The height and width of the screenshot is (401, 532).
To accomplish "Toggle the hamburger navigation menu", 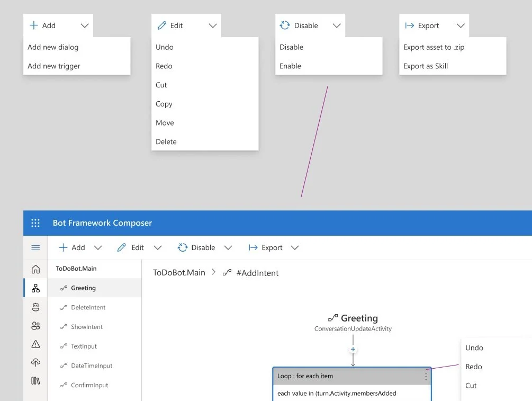I will pyautogui.click(x=35, y=247).
